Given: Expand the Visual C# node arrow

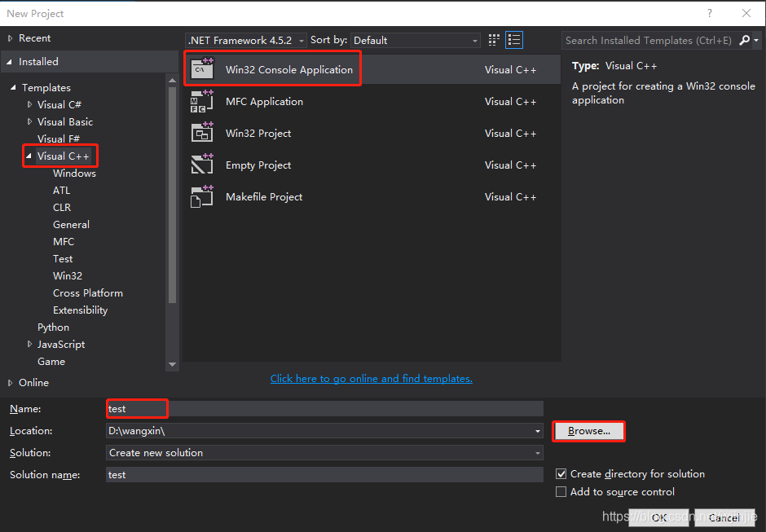Looking at the screenshot, I should [29, 104].
